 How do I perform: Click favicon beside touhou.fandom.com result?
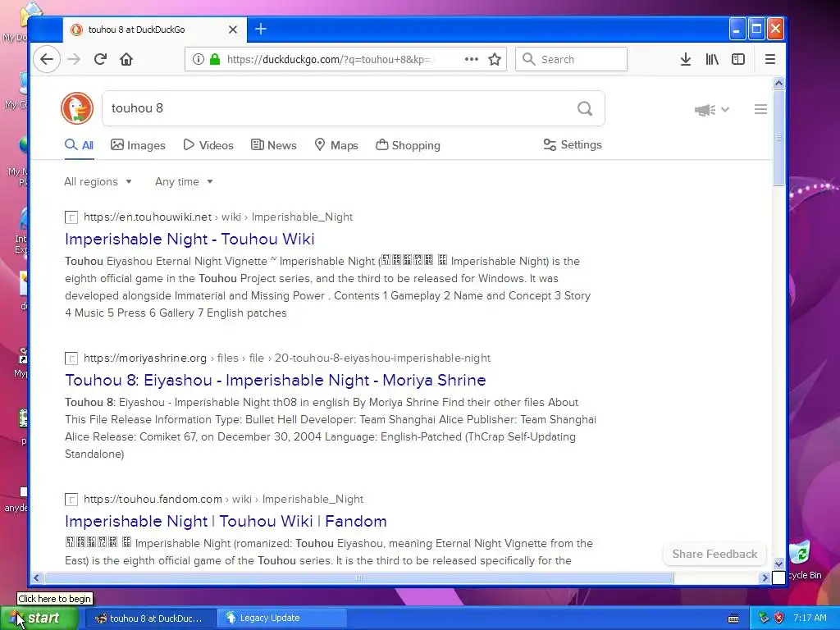point(71,499)
